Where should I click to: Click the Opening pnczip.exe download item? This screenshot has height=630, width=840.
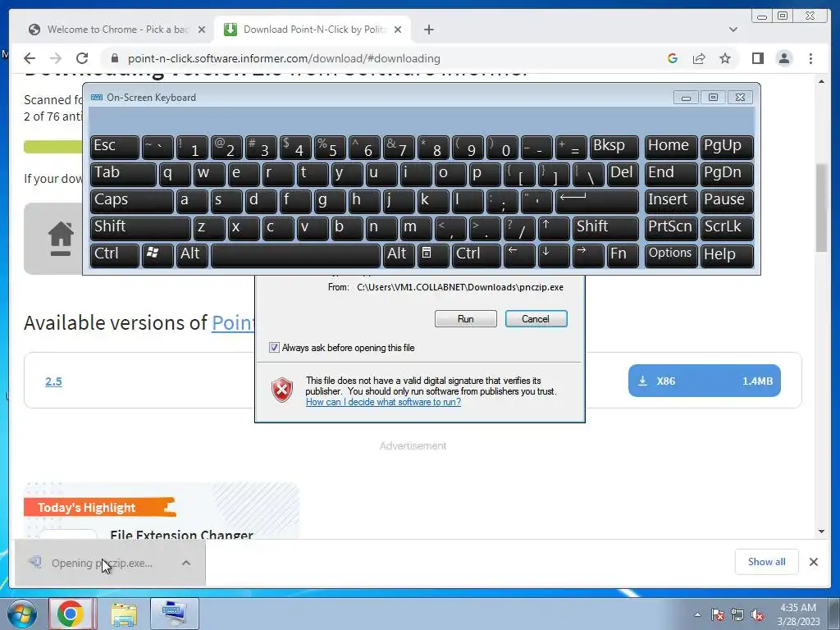[111, 563]
